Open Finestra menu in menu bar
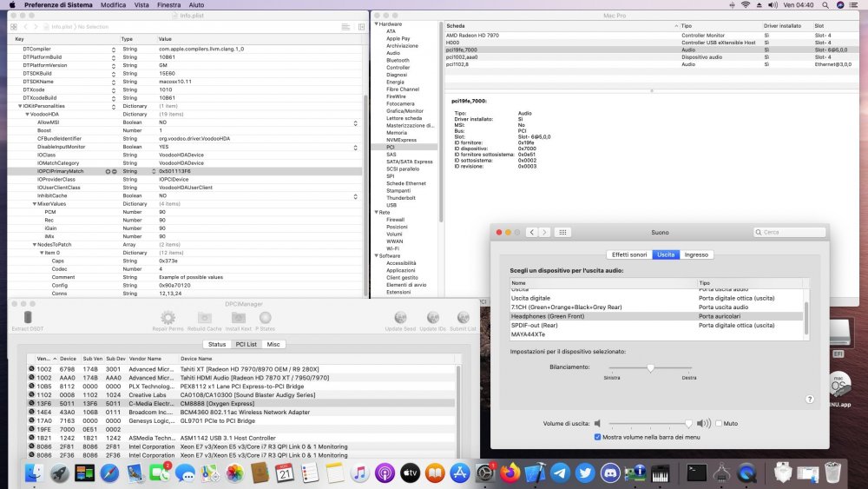This screenshot has width=868, height=489. tap(169, 5)
